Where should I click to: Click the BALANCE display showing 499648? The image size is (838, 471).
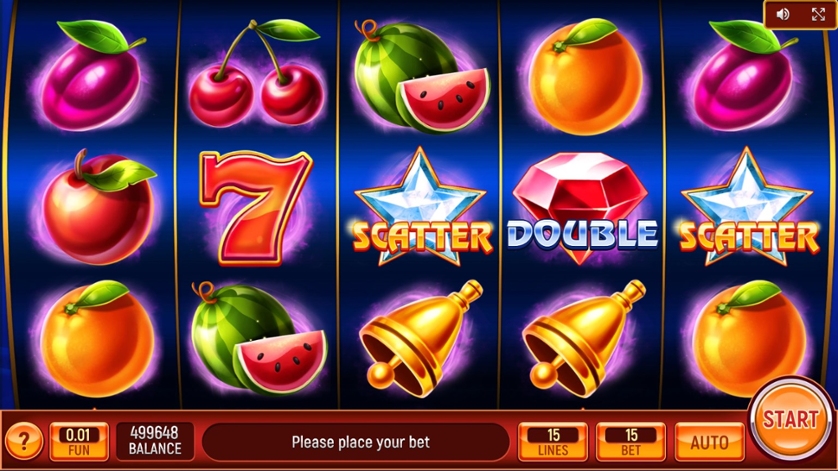pyautogui.click(x=155, y=442)
